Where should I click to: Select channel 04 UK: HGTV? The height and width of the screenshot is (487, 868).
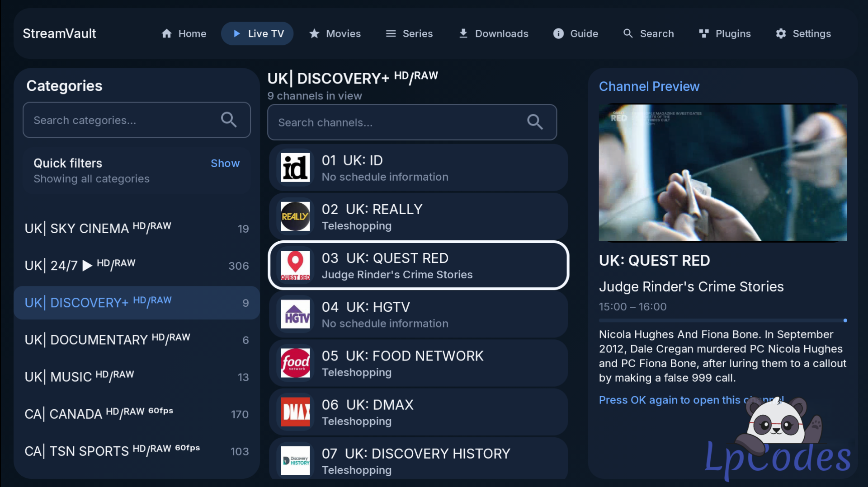418,314
